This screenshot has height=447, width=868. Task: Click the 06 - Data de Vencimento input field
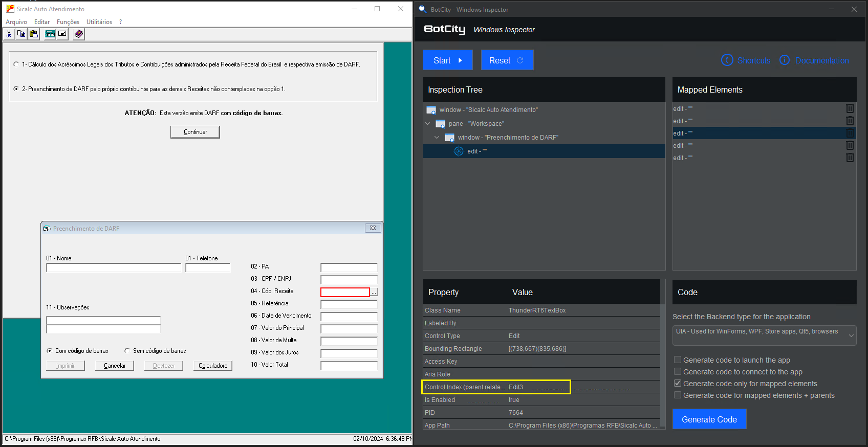[349, 317]
